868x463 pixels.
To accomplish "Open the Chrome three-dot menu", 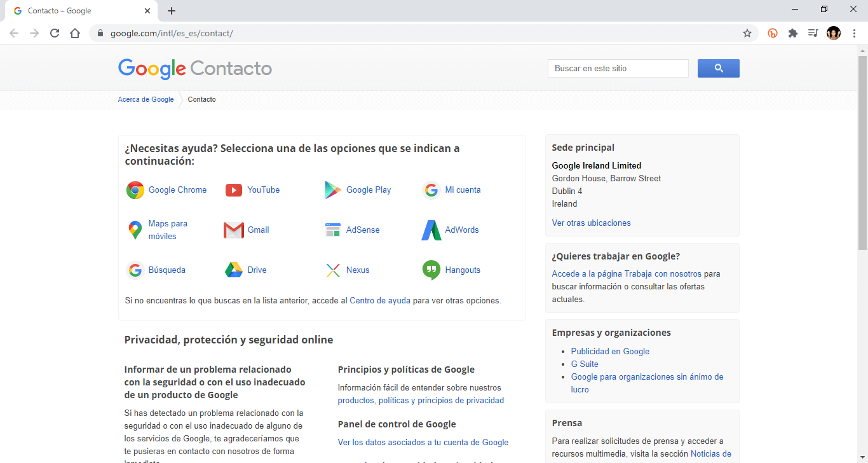I will point(854,33).
